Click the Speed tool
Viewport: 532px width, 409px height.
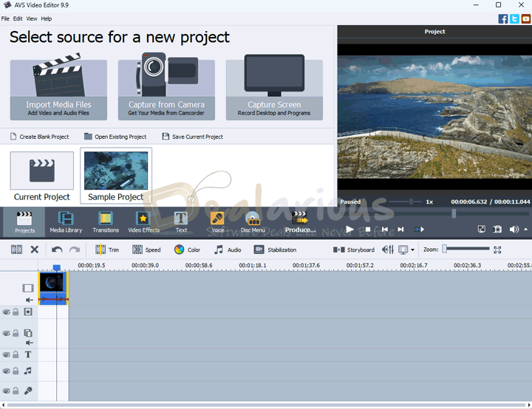click(x=146, y=250)
